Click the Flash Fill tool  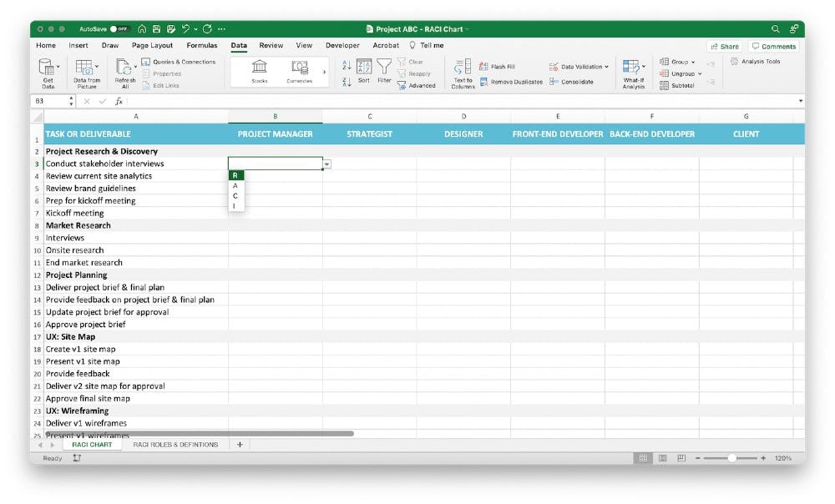[497, 67]
